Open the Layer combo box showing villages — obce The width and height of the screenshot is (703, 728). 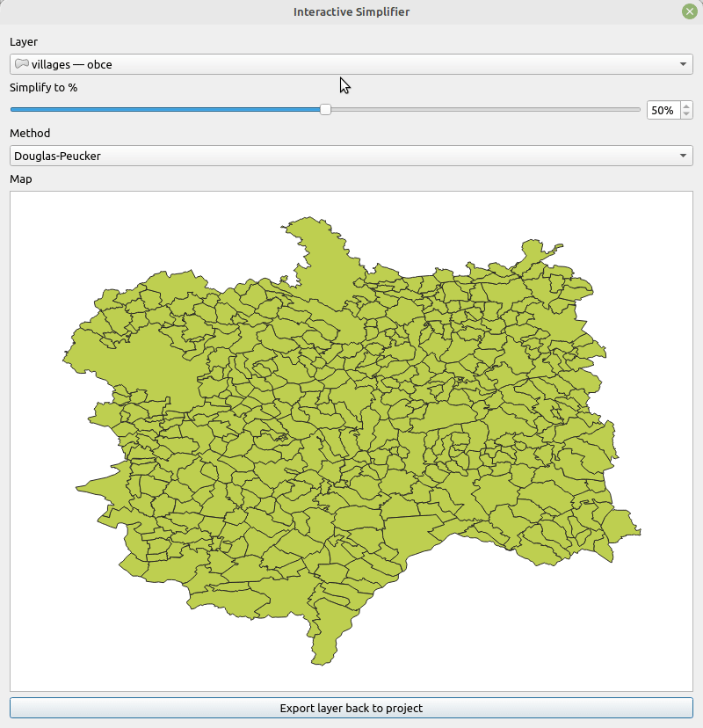click(x=351, y=64)
